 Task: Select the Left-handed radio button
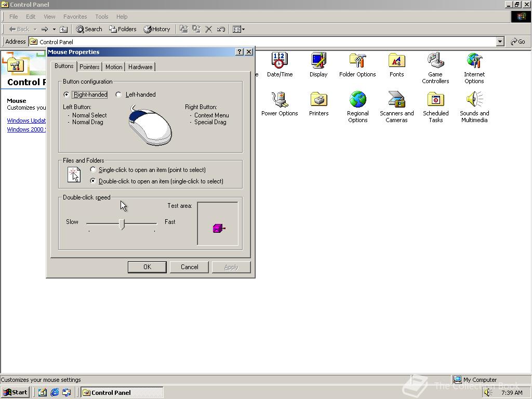(118, 95)
